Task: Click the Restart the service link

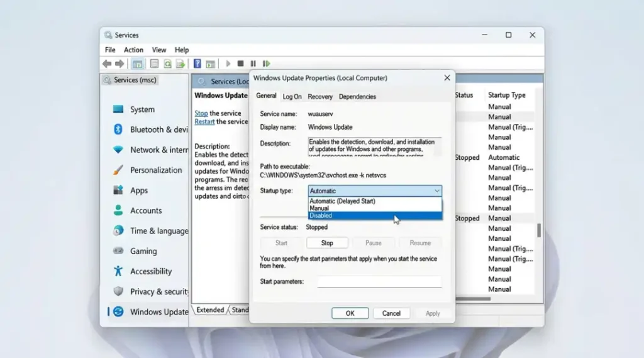Action: (x=204, y=121)
